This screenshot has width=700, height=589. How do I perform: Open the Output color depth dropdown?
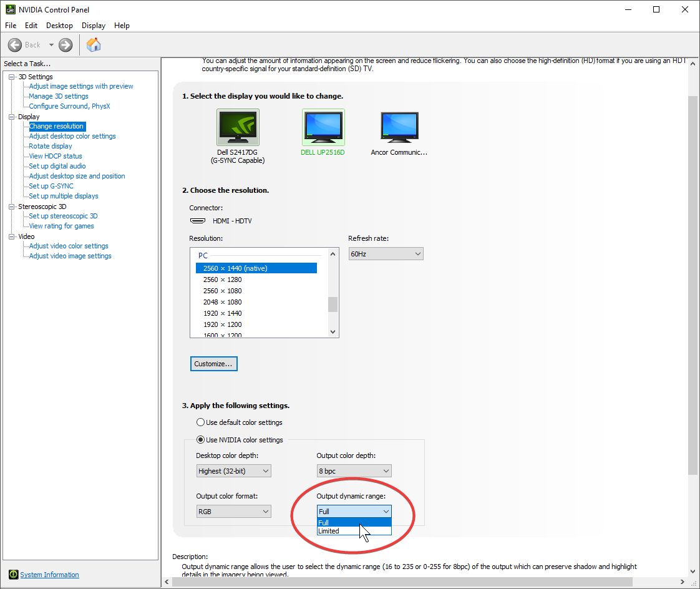click(x=354, y=471)
